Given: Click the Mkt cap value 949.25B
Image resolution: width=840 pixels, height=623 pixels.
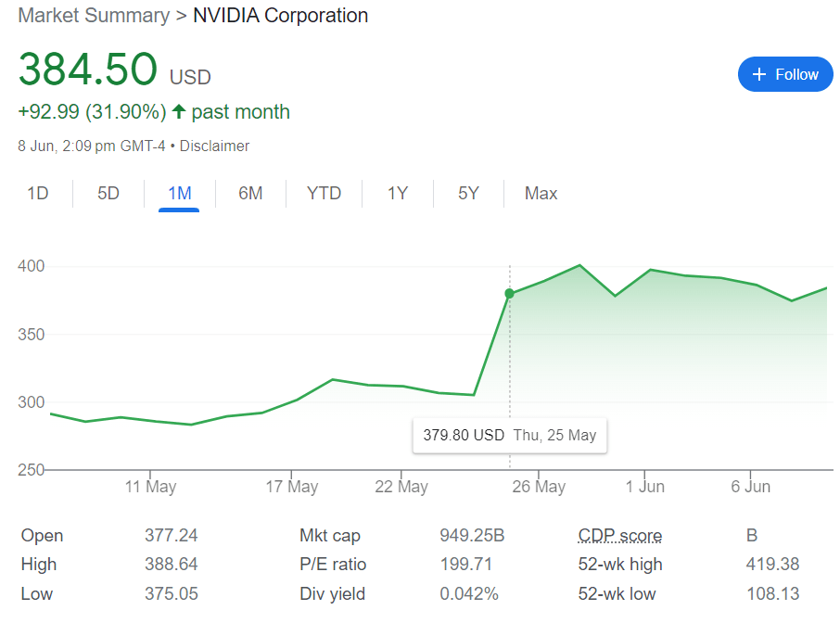Looking at the screenshot, I should tap(470, 535).
